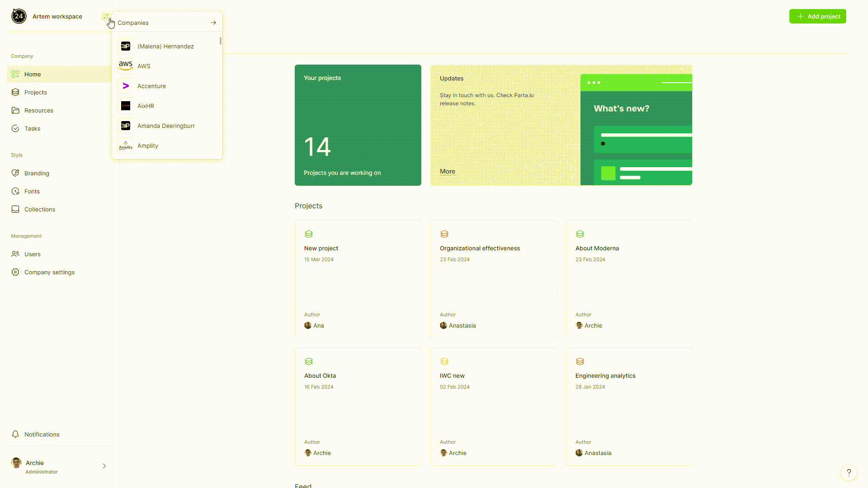Click the companies list scrollbar
This screenshot has width=868, height=488.
pyautogui.click(x=221, y=41)
